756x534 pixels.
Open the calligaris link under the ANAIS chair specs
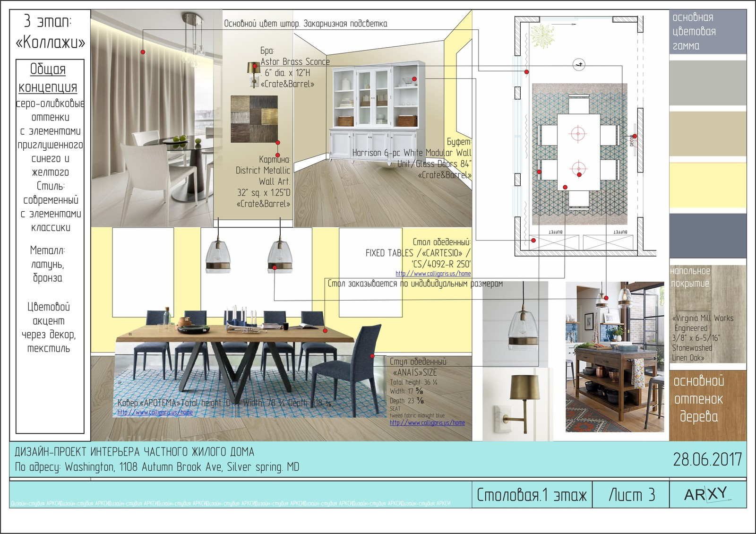coord(427,423)
